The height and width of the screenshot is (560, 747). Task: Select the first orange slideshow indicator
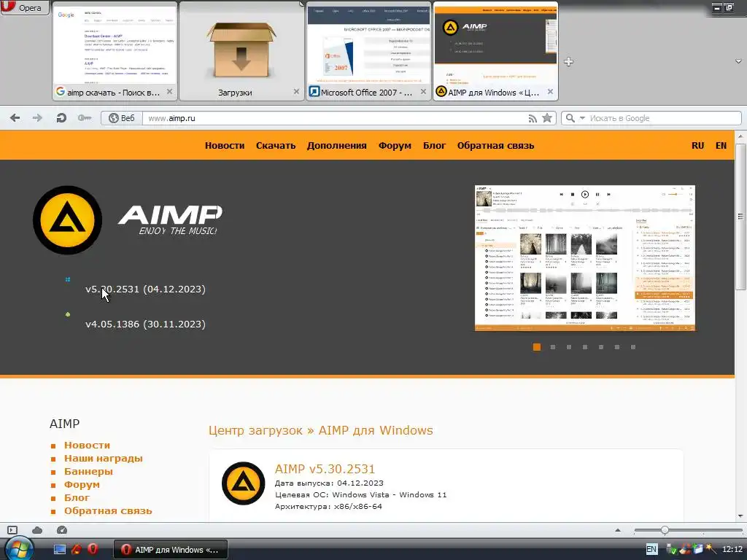(537, 347)
